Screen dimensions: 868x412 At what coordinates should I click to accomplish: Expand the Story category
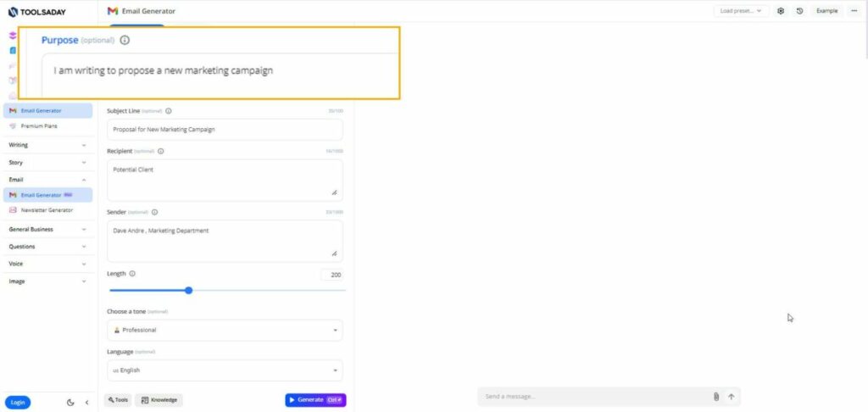48,163
